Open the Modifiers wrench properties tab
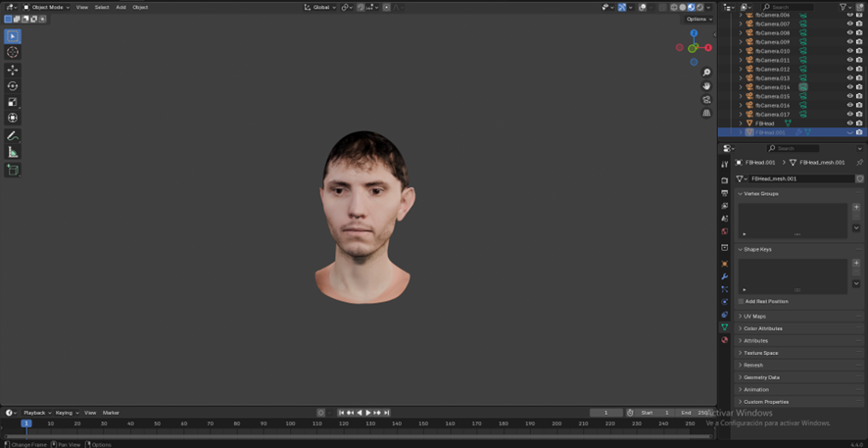The height and width of the screenshot is (448, 868). 725,276
